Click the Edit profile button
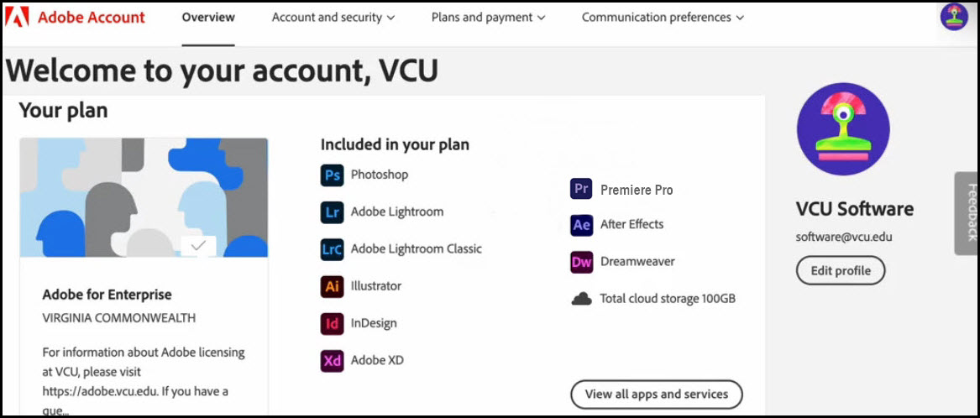This screenshot has width=980, height=418. pos(841,270)
